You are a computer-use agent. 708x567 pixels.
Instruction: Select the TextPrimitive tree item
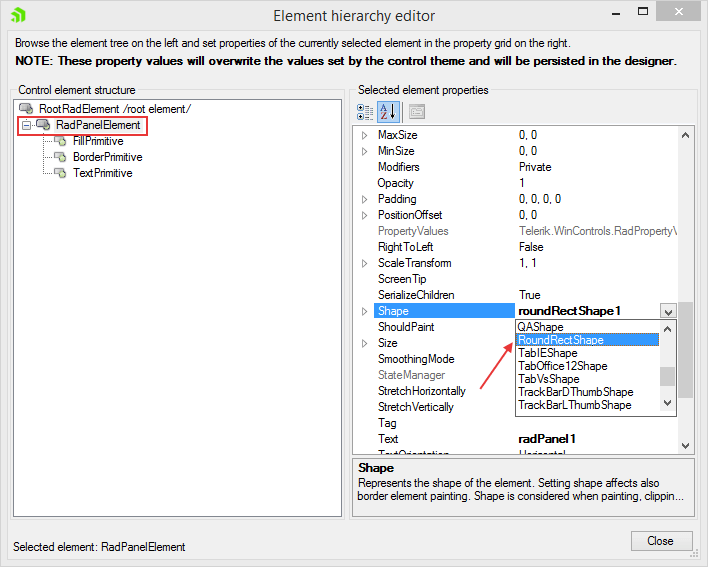(x=102, y=173)
